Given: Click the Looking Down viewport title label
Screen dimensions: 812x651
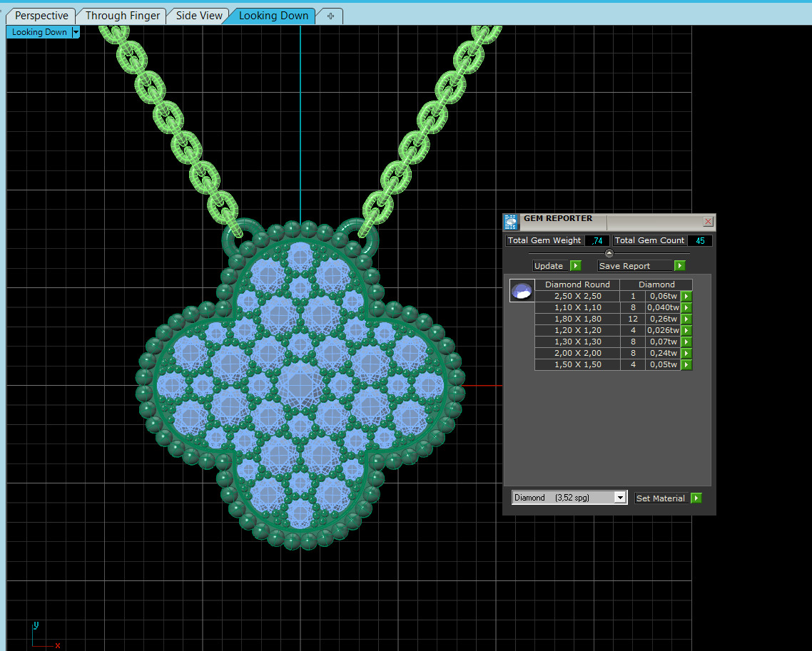Looking at the screenshot, I should tap(39, 32).
